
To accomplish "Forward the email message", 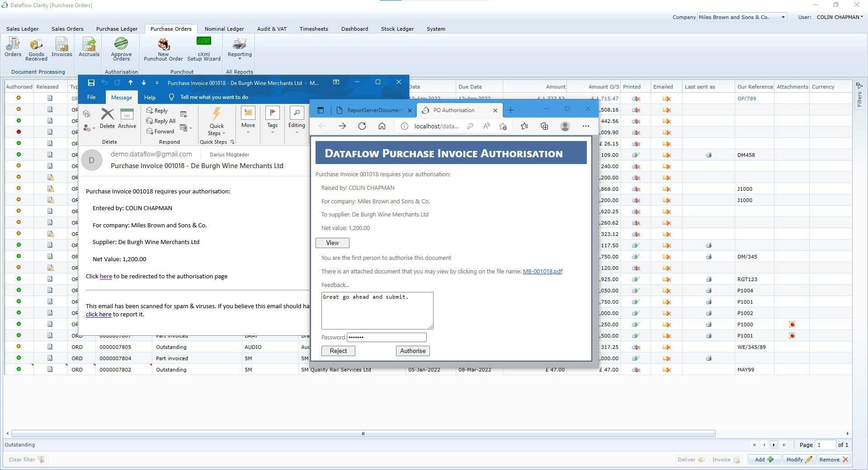I will click(x=160, y=132).
